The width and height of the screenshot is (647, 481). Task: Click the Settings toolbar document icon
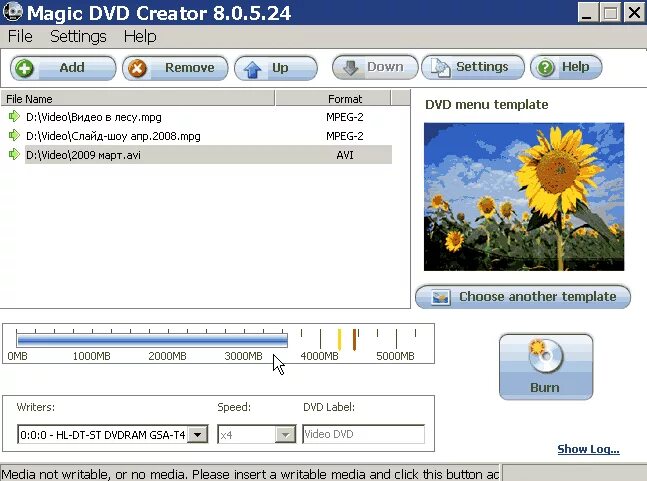pyautogui.click(x=441, y=68)
